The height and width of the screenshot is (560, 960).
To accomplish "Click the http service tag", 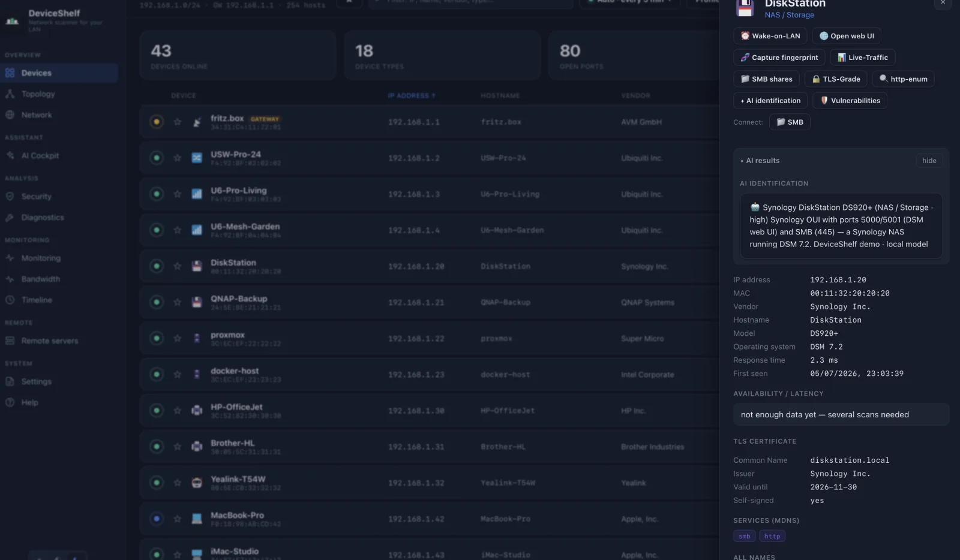I will [772, 537].
